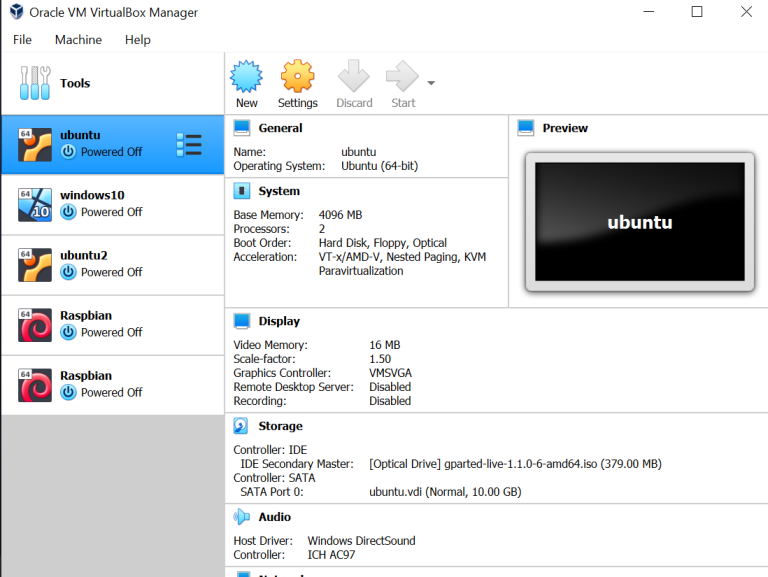This screenshot has height=577, width=768.
Task: Click the General section header
Action: click(x=280, y=128)
